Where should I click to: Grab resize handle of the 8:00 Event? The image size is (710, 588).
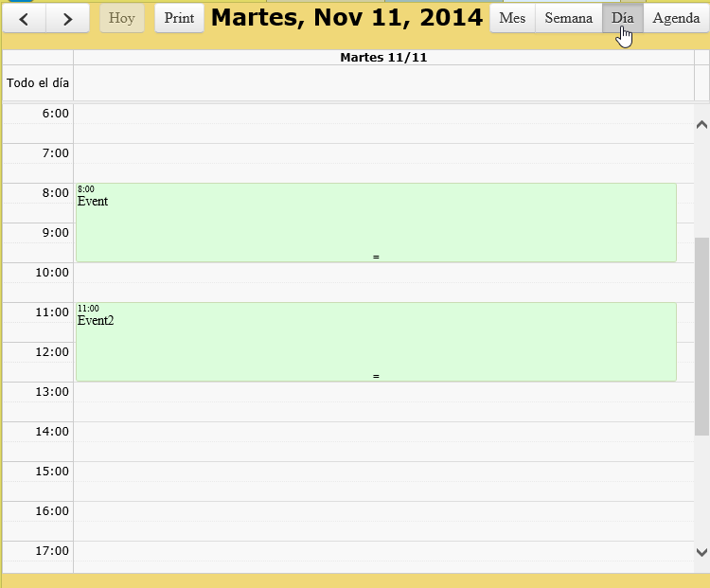[376, 257]
